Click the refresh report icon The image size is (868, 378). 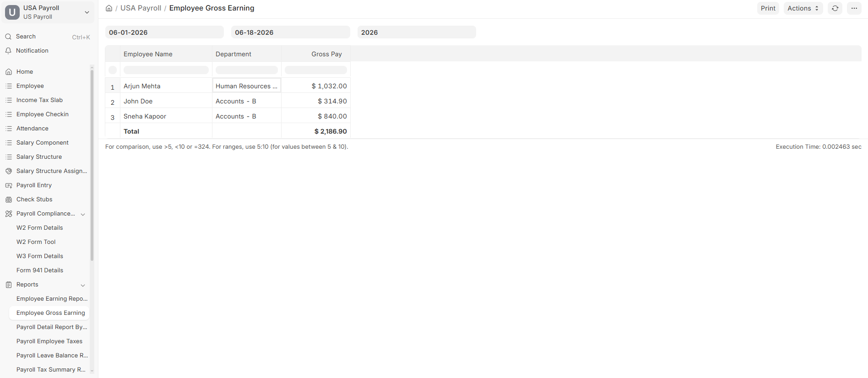pyautogui.click(x=835, y=8)
